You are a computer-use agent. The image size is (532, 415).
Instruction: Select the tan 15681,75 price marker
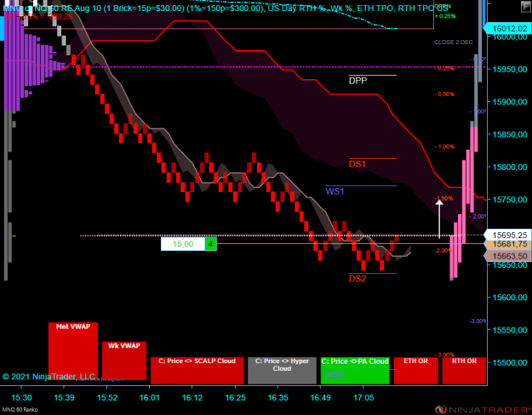pyautogui.click(x=507, y=244)
